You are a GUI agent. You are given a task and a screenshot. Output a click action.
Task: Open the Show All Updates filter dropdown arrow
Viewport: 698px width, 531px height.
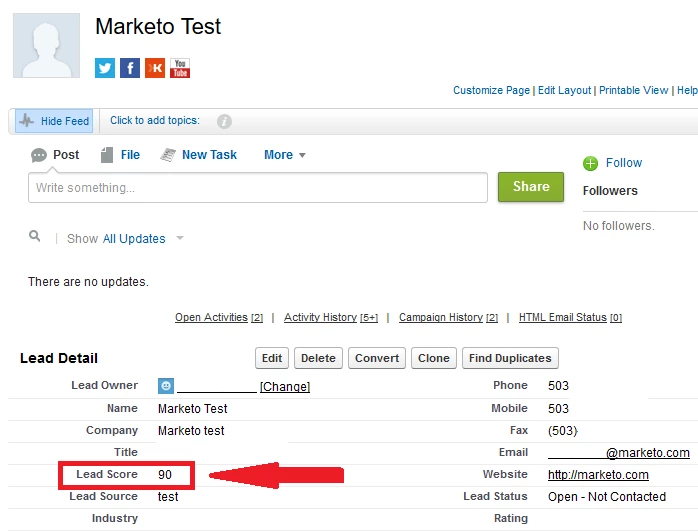pos(180,238)
